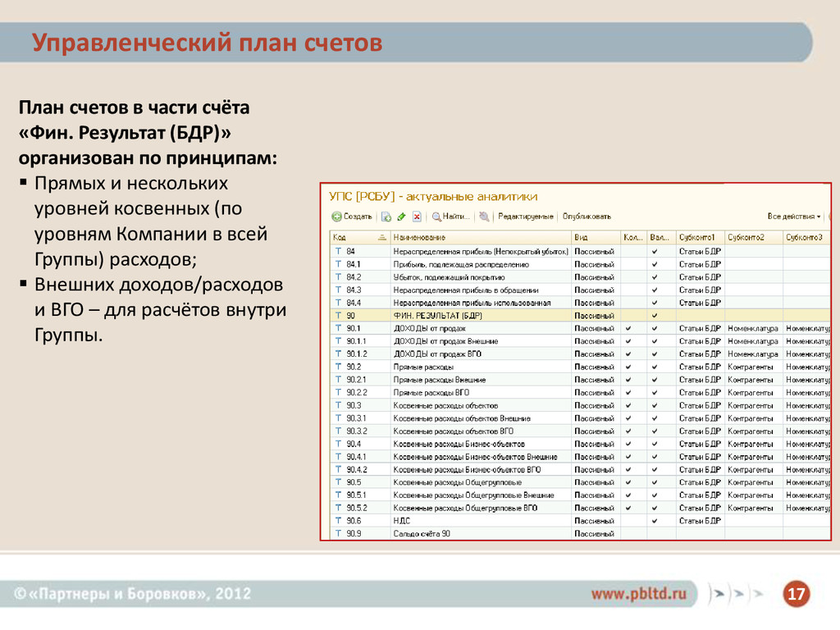Click the Наименование column header

coord(481,237)
